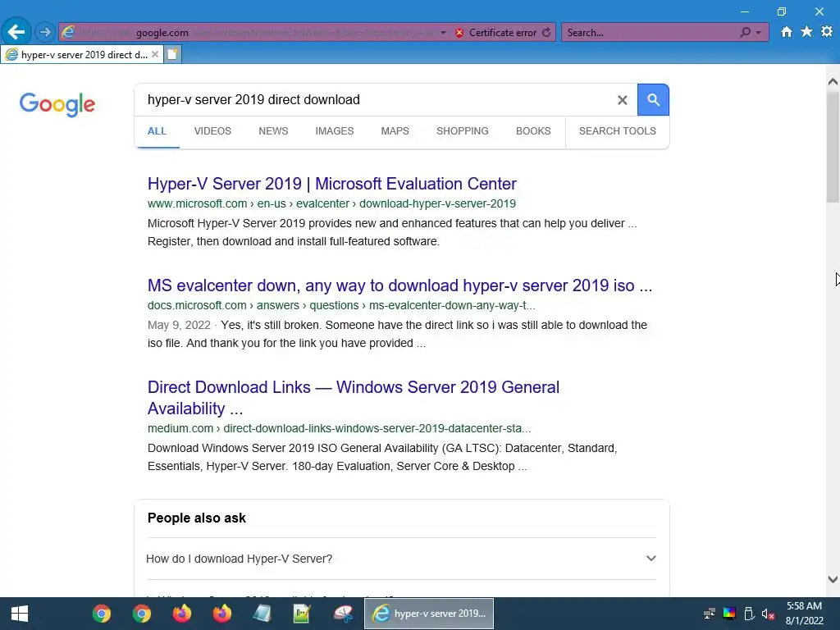Clear the Google search query with X
The width and height of the screenshot is (840, 630).
coord(622,99)
